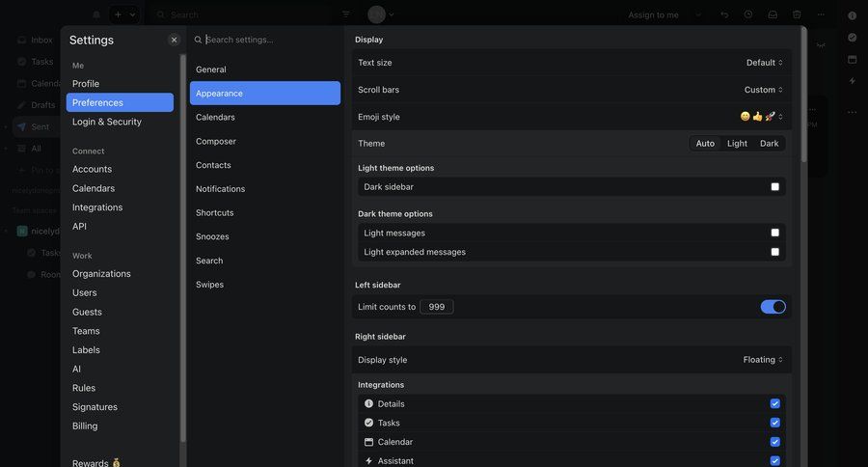
Task: Expand the compose button dropdown arrow
Action: point(132,15)
